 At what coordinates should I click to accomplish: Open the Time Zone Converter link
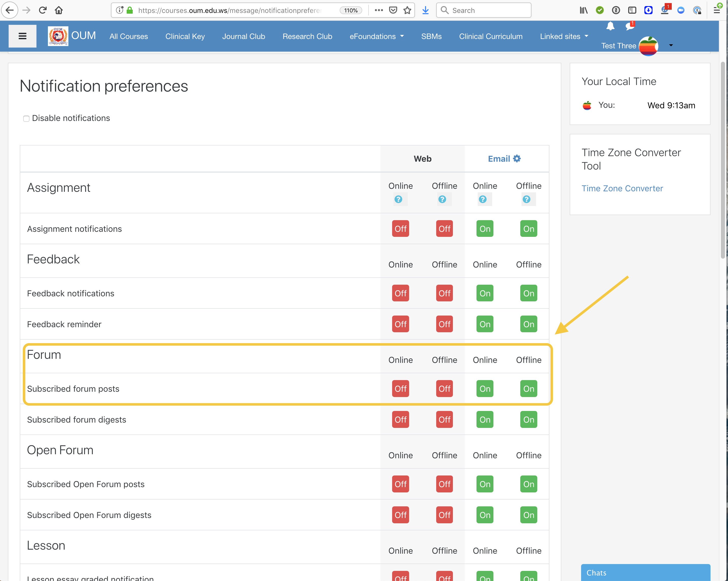[622, 189]
